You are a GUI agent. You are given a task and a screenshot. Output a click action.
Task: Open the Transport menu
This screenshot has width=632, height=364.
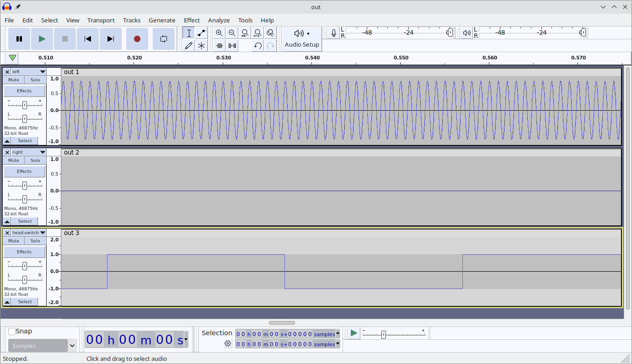click(101, 20)
